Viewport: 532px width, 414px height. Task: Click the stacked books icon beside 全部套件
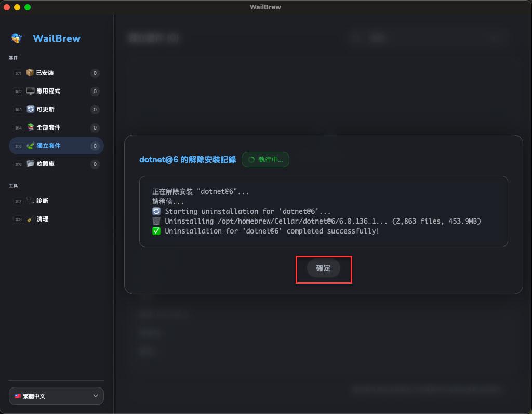click(30, 127)
